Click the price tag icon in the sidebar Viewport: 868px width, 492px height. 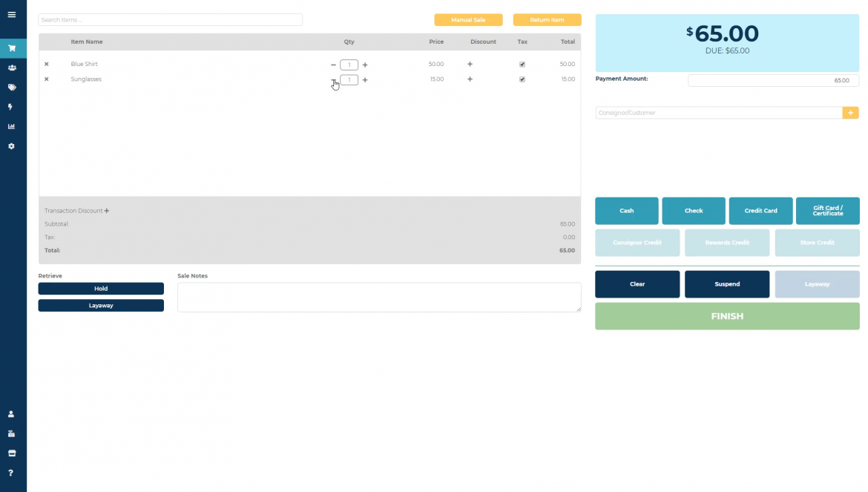[13, 87]
